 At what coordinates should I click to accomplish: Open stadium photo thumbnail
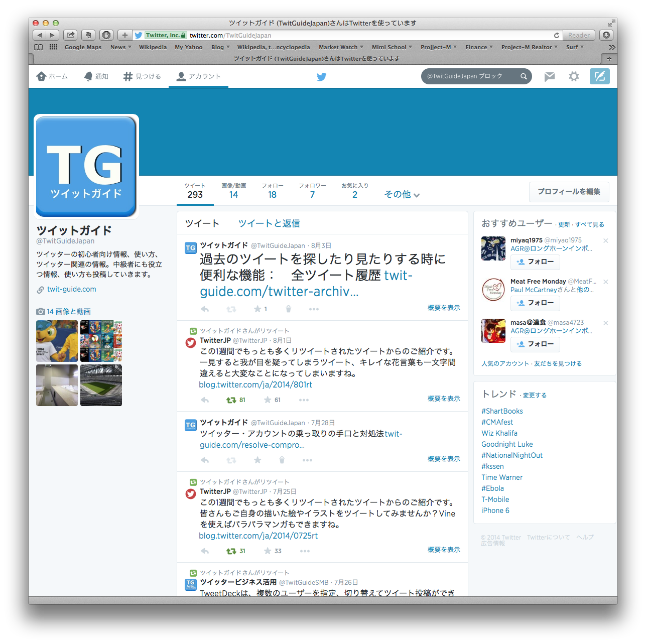tap(101, 385)
